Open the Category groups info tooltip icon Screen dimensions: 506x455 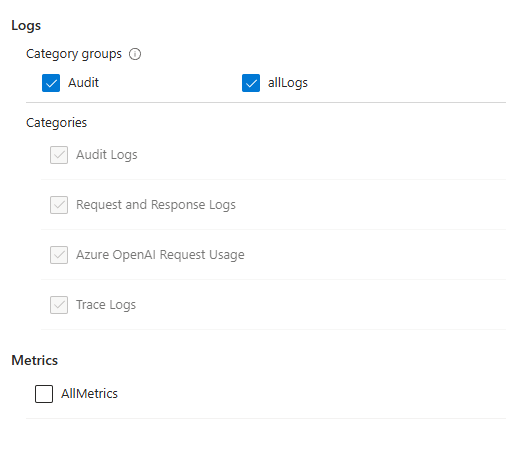[135, 54]
